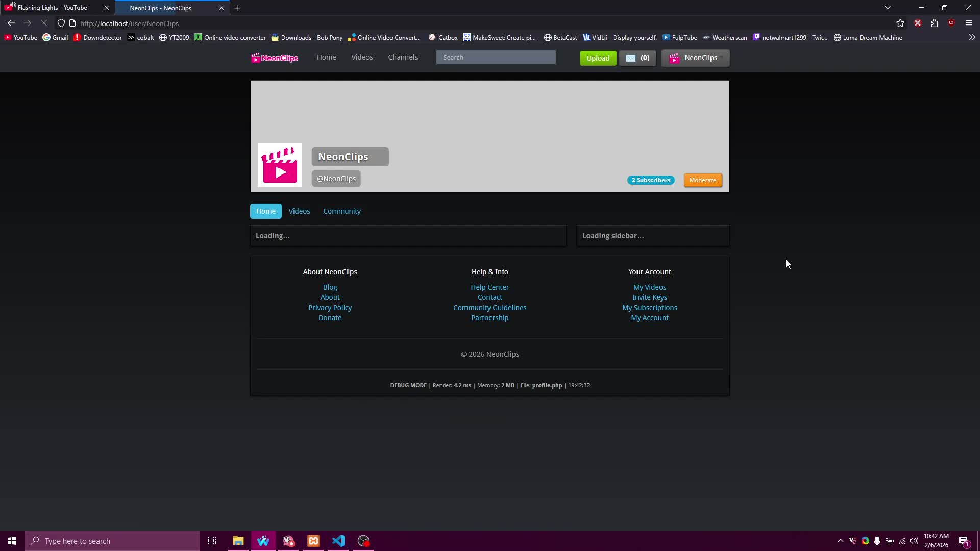Viewport: 980px width, 551px height.
Task: Click the browser extensions puzzle icon
Action: [935, 23]
